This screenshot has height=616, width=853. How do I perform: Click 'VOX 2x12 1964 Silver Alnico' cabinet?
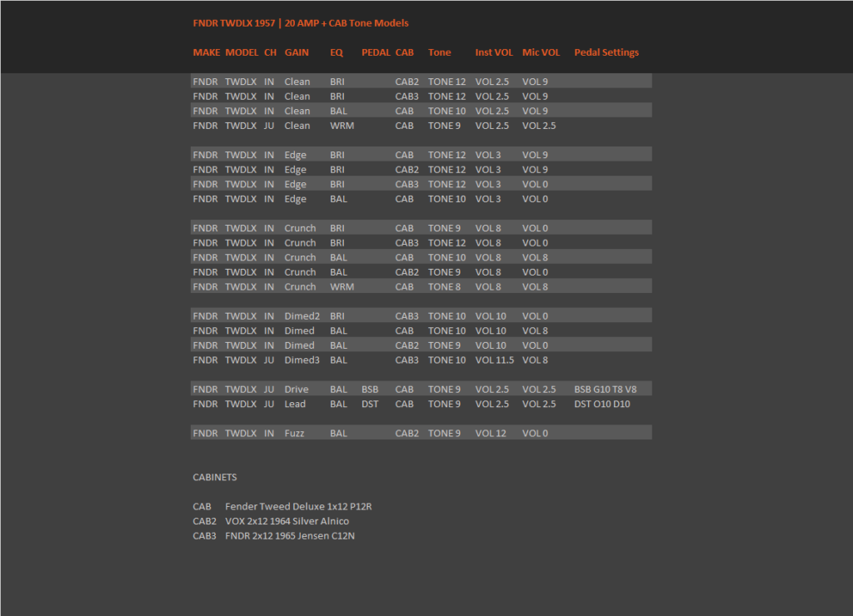[x=287, y=521]
